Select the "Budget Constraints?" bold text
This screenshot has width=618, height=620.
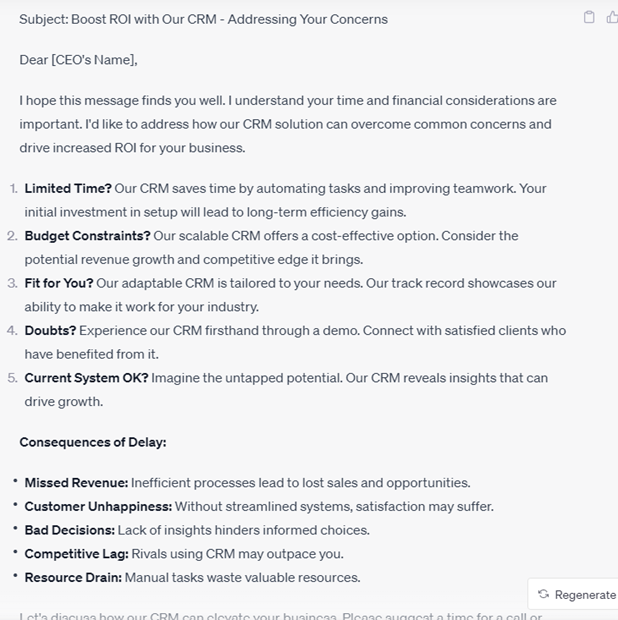87,236
